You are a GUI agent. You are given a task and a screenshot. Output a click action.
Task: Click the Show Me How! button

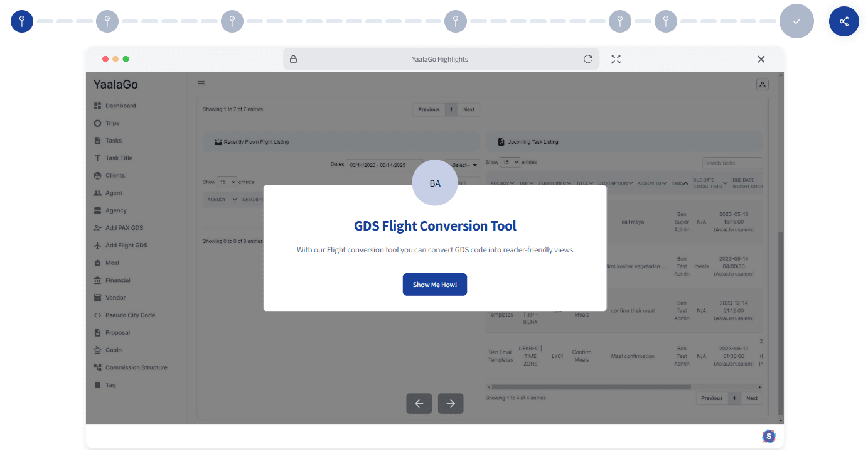[434, 285]
